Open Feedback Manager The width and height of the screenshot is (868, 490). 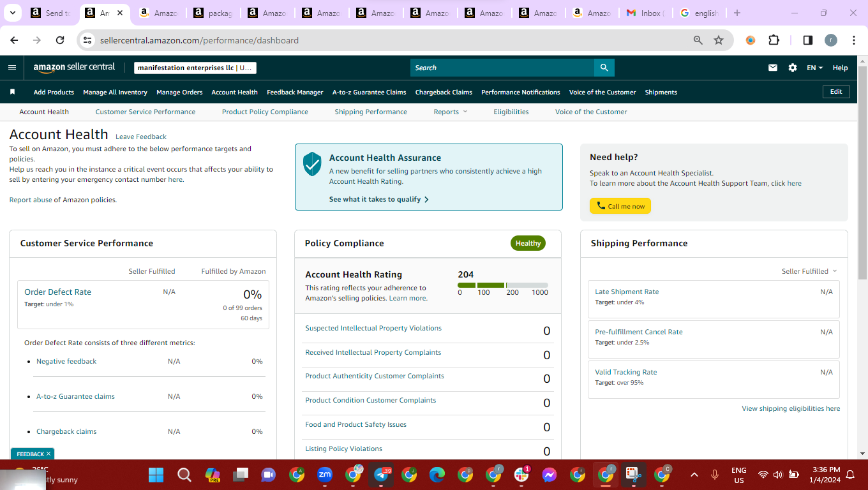[295, 92]
